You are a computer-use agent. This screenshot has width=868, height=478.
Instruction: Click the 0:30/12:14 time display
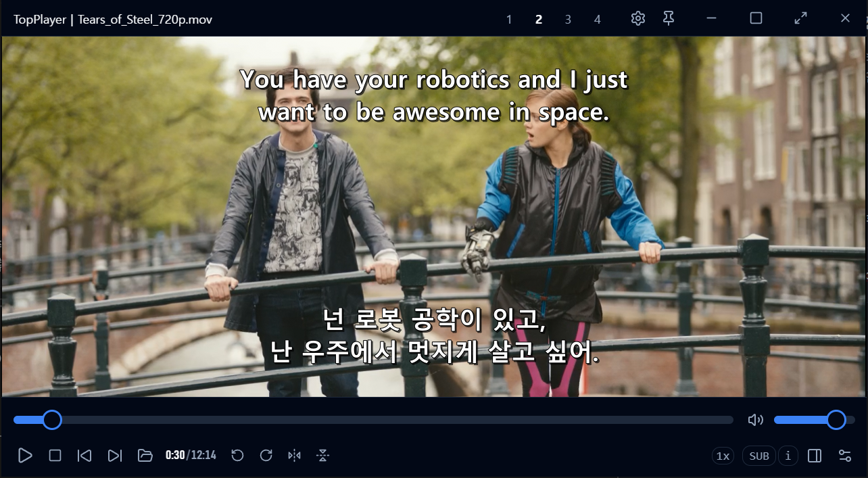click(191, 456)
